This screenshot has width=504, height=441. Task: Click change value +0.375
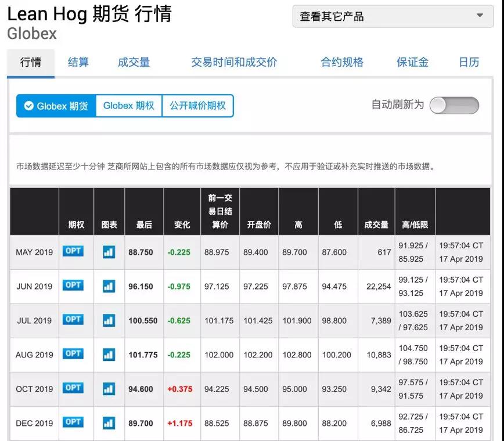pyautogui.click(x=179, y=389)
